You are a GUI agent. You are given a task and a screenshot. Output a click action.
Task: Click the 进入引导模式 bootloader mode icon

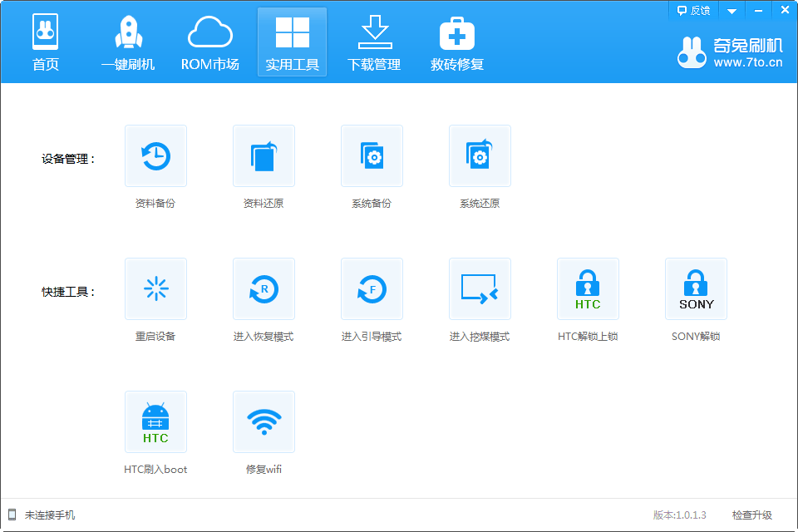[x=372, y=289]
